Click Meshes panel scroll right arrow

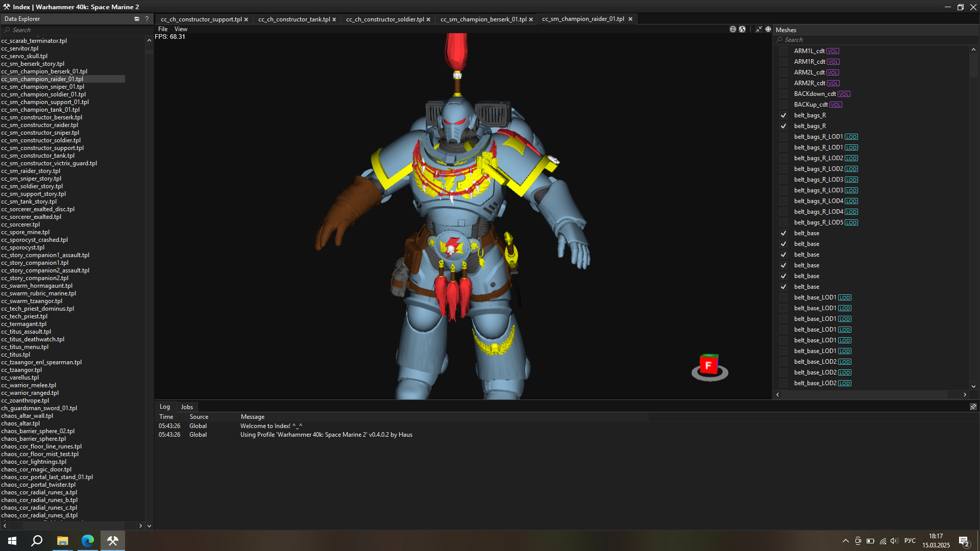click(x=965, y=394)
